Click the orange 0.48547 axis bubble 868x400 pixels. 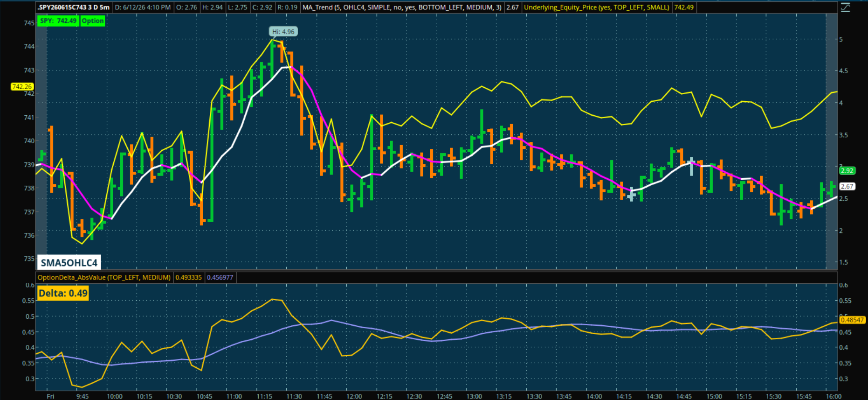tap(852, 320)
